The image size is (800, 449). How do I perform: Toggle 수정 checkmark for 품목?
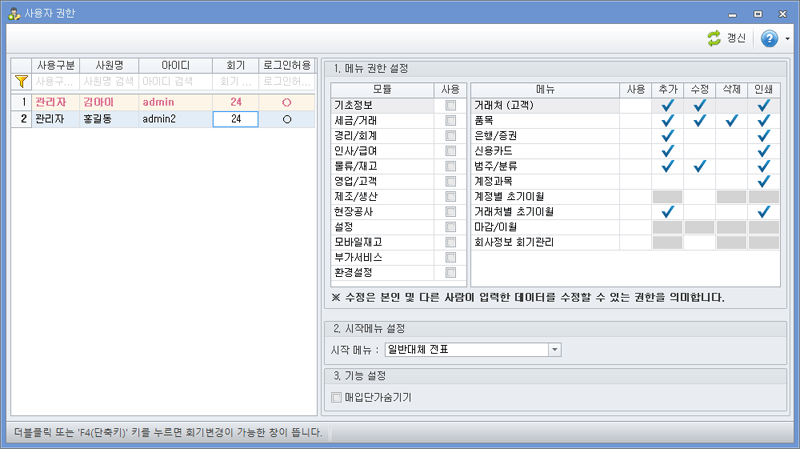click(699, 120)
